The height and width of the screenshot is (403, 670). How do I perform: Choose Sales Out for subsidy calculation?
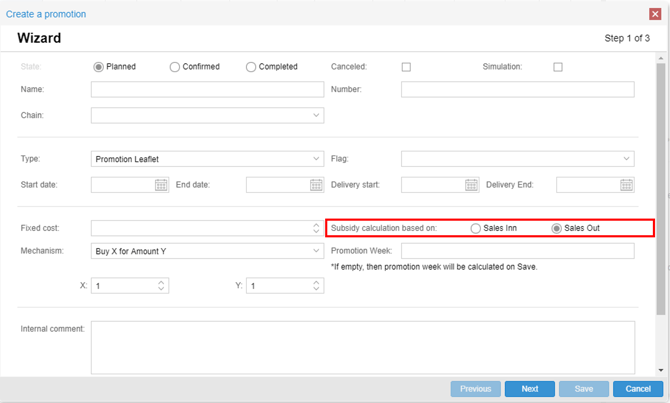(x=556, y=229)
